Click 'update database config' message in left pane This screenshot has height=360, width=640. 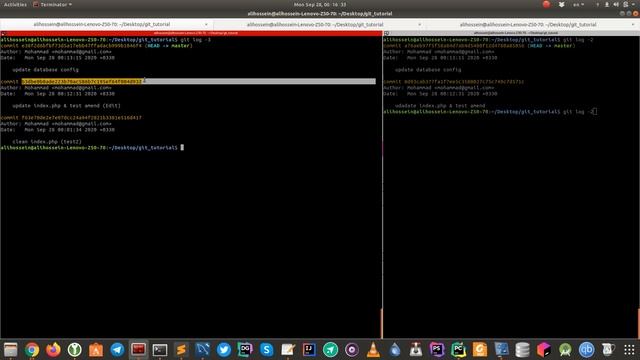click(x=45, y=70)
